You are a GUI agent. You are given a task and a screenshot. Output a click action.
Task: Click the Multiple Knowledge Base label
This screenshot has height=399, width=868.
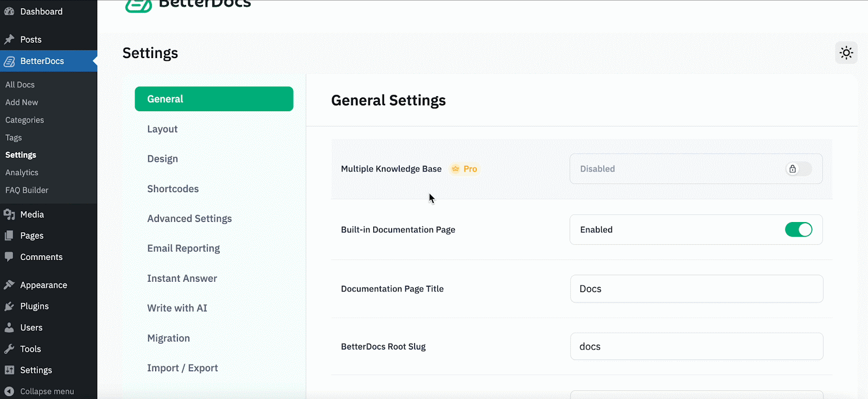click(391, 169)
